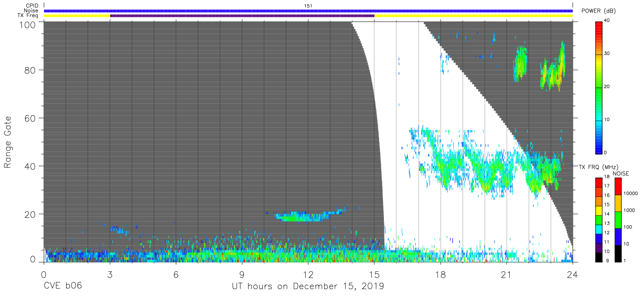Image resolution: width=644 pixels, height=297 pixels.
Task: Click the high-range echo patch near gate 80 at 23 UT
Action: [x=554, y=68]
